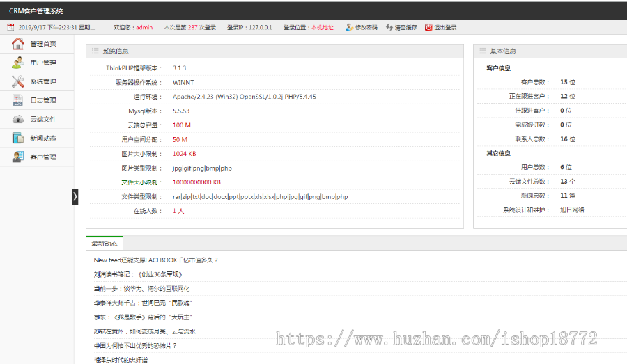
Task: Click the ThinkPHP version value 3.1.3
Action: coord(179,68)
